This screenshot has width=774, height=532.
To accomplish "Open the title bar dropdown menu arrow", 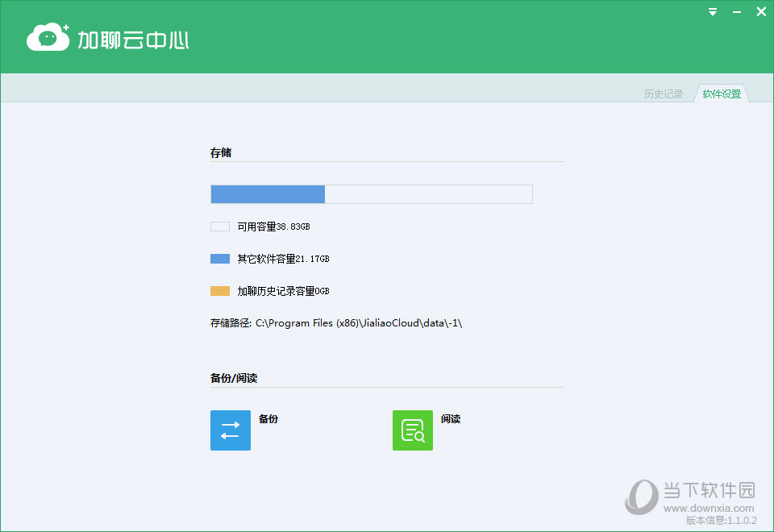I will 712,12.
